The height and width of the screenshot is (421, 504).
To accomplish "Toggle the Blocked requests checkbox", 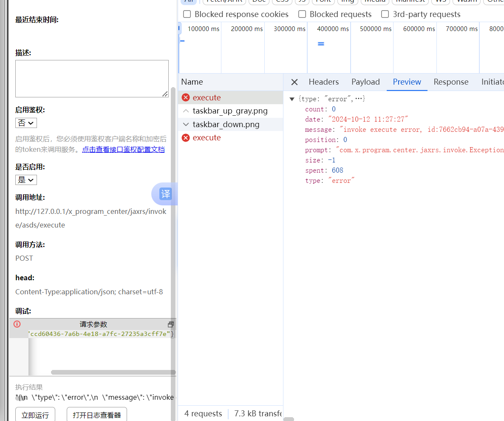I will 302,14.
